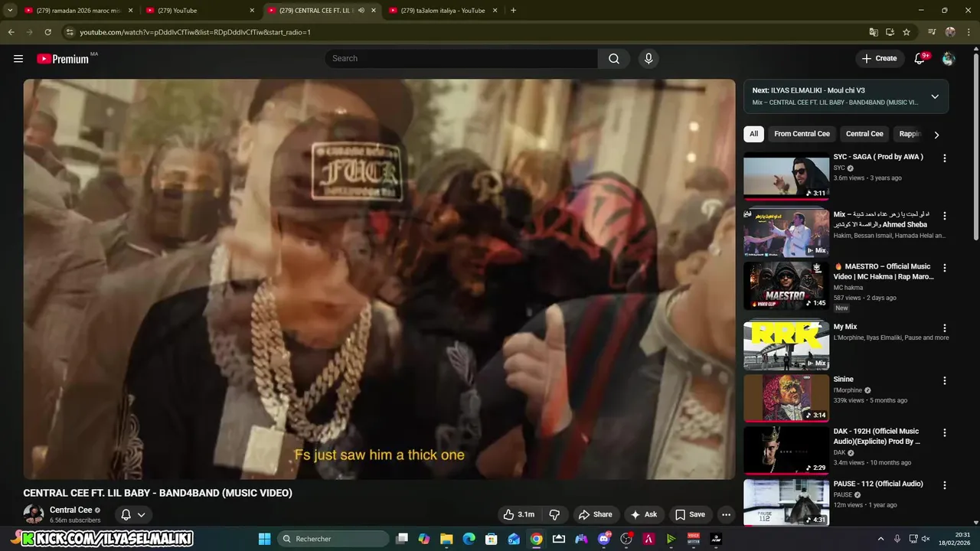Open options for PAUSE - 112 video
Image resolution: width=980 pixels, height=551 pixels.
click(x=944, y=485)
